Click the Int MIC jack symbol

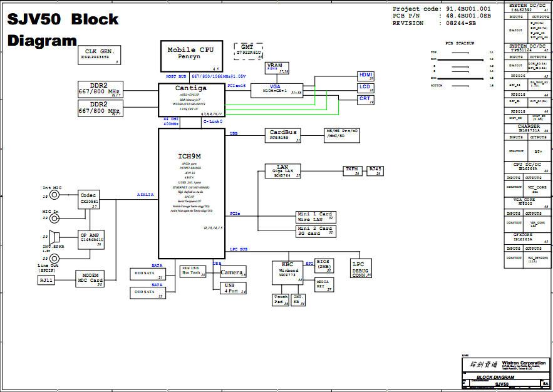tap(54, 195)
